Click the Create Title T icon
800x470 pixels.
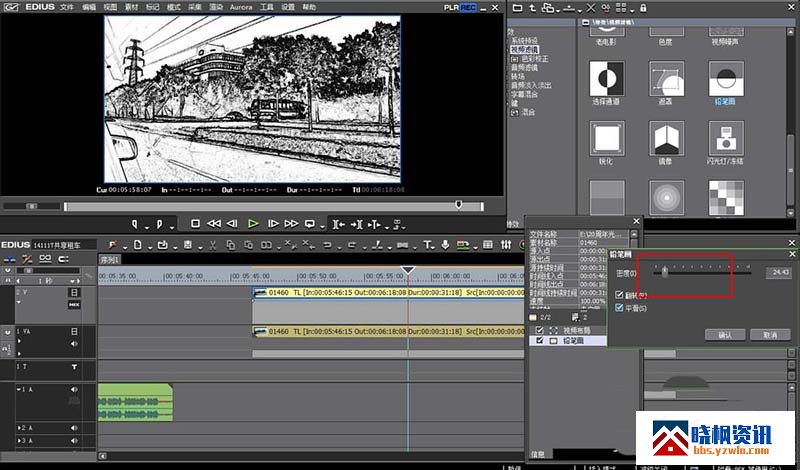[x=428, y=245]
